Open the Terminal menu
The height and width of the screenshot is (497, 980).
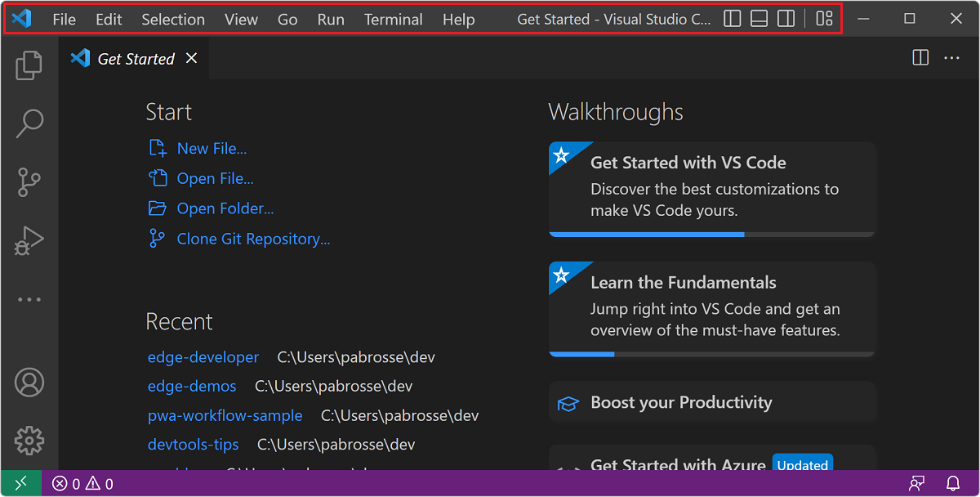(x=393, y=19)
